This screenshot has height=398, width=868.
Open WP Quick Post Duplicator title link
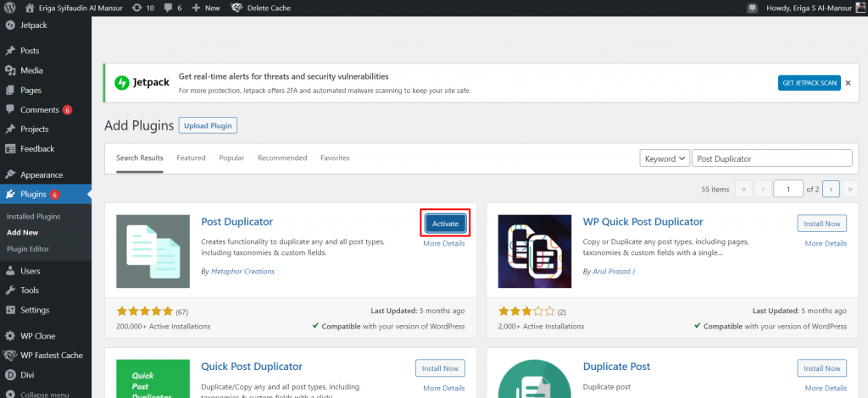tap(643, 222)
